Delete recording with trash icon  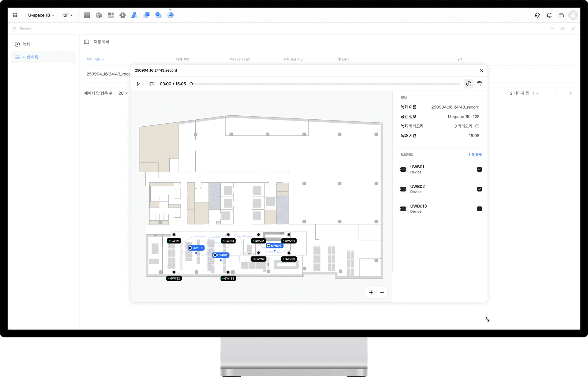click(479, 84)
